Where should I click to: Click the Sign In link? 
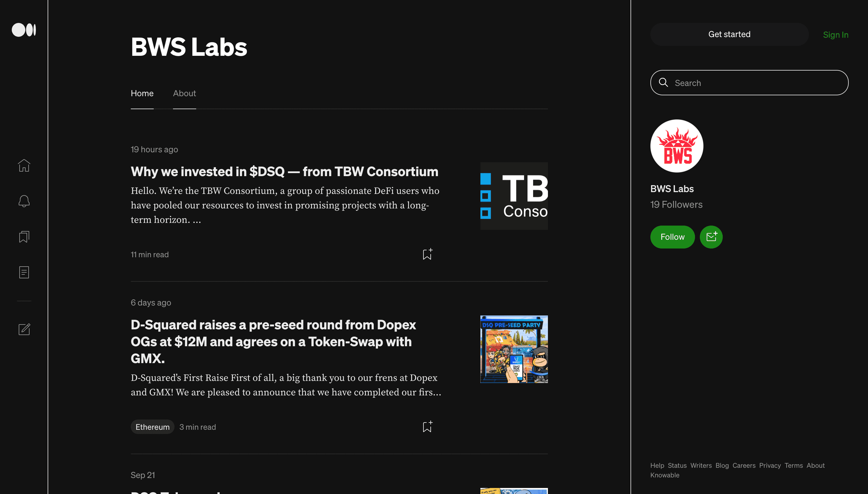835,35
